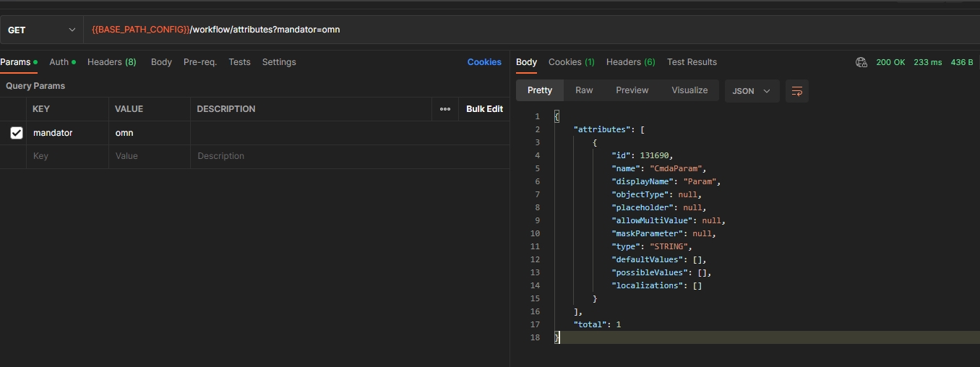
Task: Open the request Headers (8) tab
Action: [111, 62]
